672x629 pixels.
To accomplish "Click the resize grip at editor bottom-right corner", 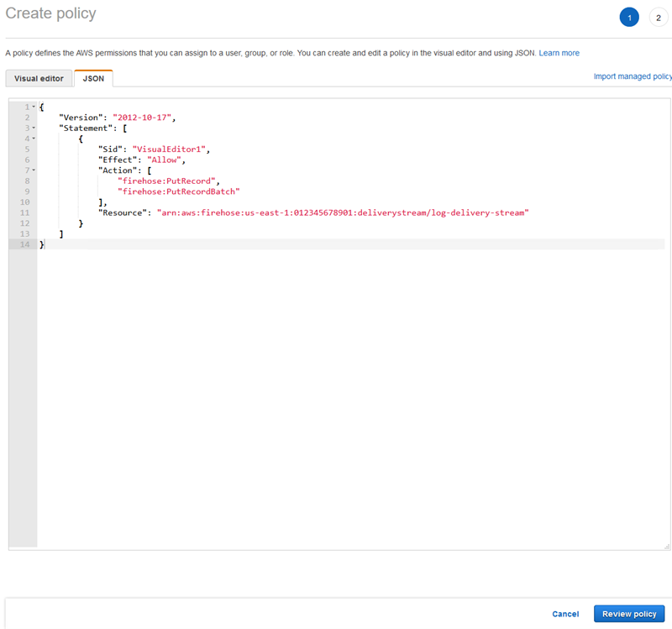I will click(666, 548).
